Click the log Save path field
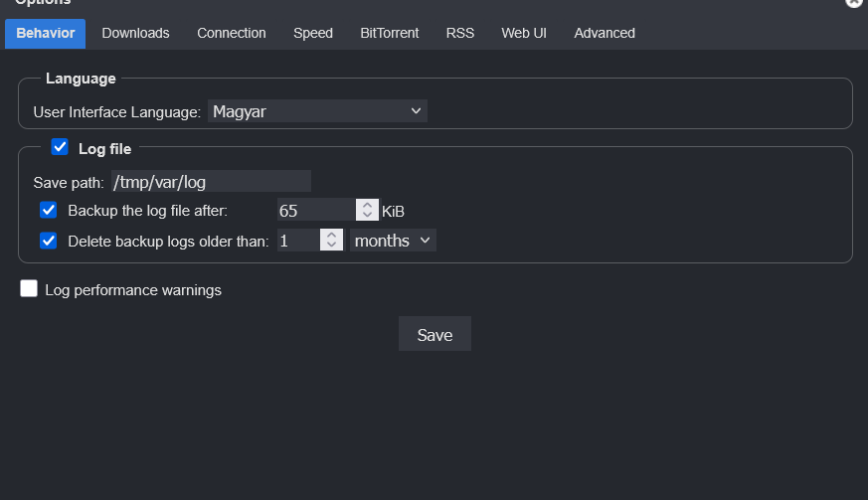The height and width of the screenshot is (500, 868). pyautogui.click(x=210, y=181)
